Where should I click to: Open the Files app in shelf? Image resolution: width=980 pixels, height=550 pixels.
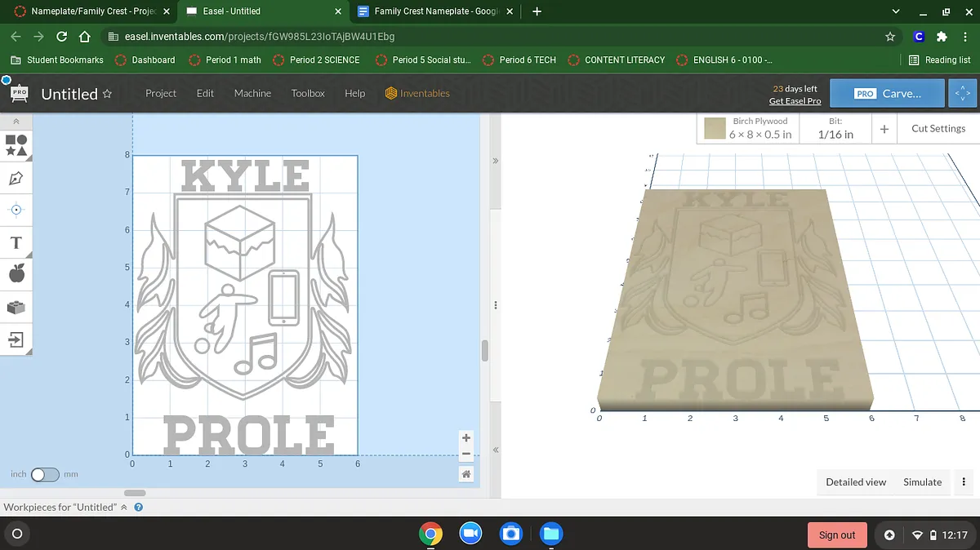551,534
